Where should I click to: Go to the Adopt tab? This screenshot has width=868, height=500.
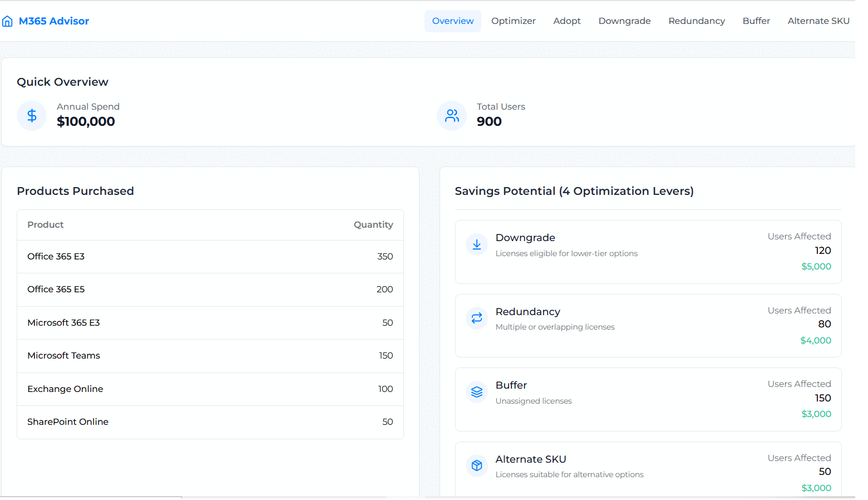[567, 21]
